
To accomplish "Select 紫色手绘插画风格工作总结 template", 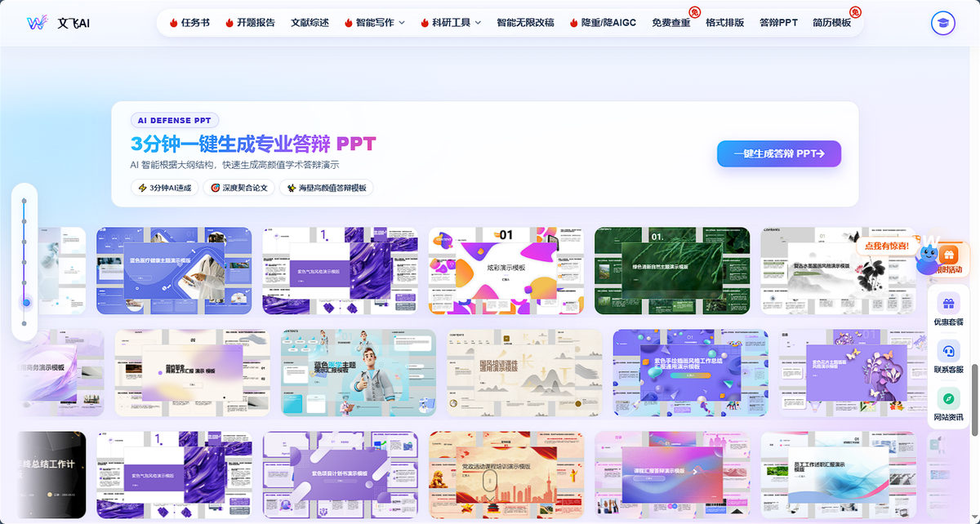I will click(691, 373).
